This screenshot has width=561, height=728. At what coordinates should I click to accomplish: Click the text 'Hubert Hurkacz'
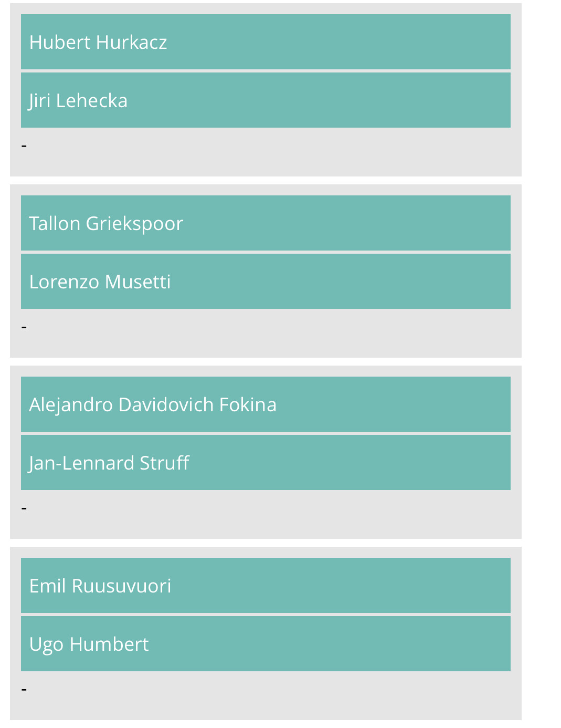[x=98, y=42]
